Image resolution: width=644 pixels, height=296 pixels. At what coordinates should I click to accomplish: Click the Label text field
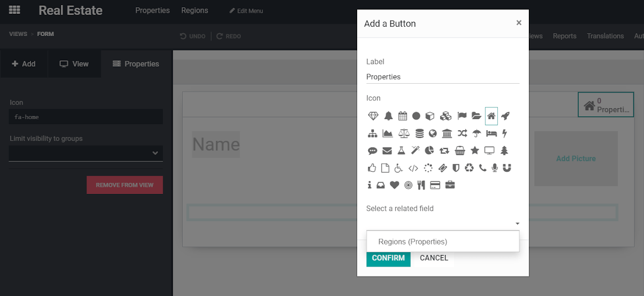pos(443,76)
